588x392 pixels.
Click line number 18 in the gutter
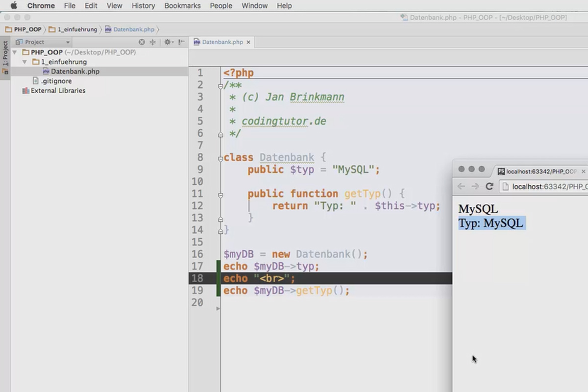point(197,279)
